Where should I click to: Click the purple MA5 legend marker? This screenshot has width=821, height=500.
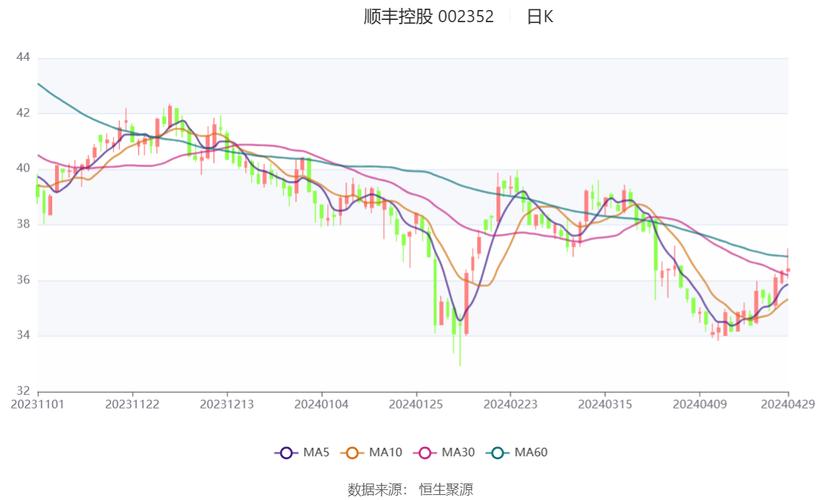(x=287, y=453)
